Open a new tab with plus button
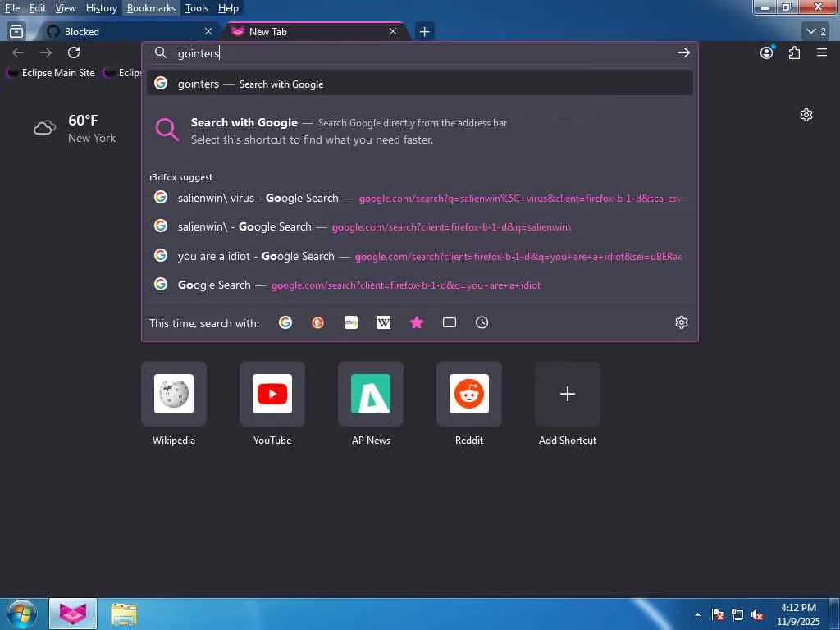This screenshot has height=630, width=840. coord(424,32)
